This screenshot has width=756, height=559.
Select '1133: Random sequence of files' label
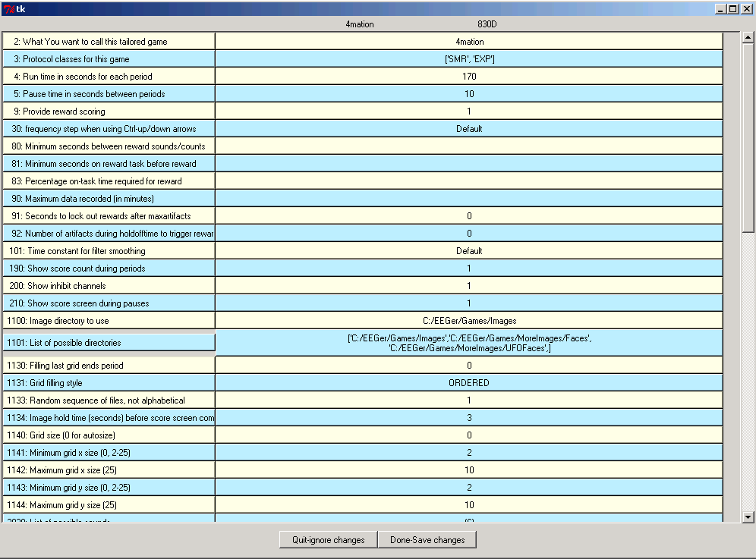[109, 400]
